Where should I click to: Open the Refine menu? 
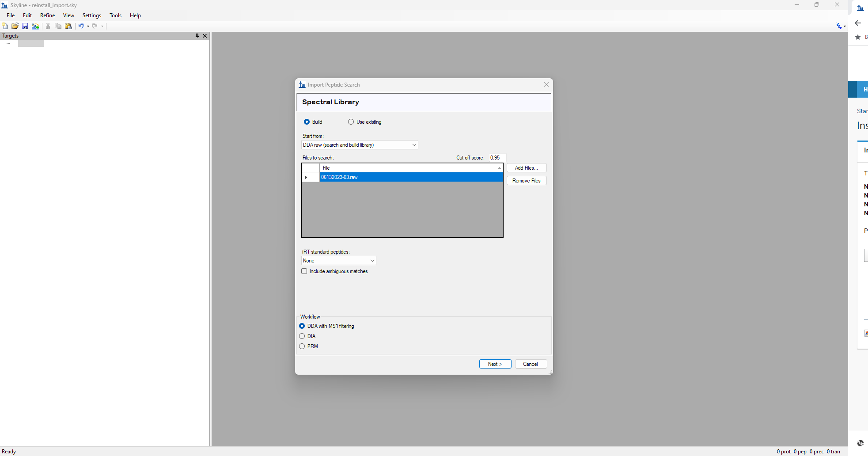(47, 15)
